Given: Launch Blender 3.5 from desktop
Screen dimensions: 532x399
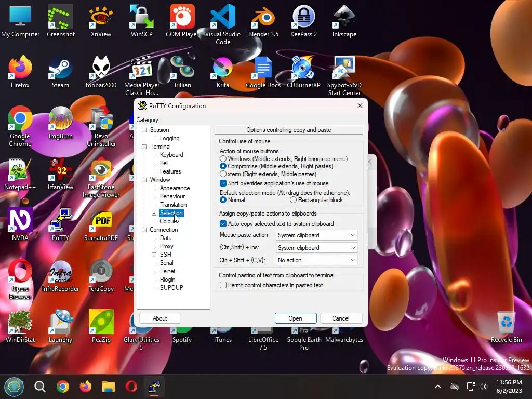Looking at the screenshot, I should [263, 20].
